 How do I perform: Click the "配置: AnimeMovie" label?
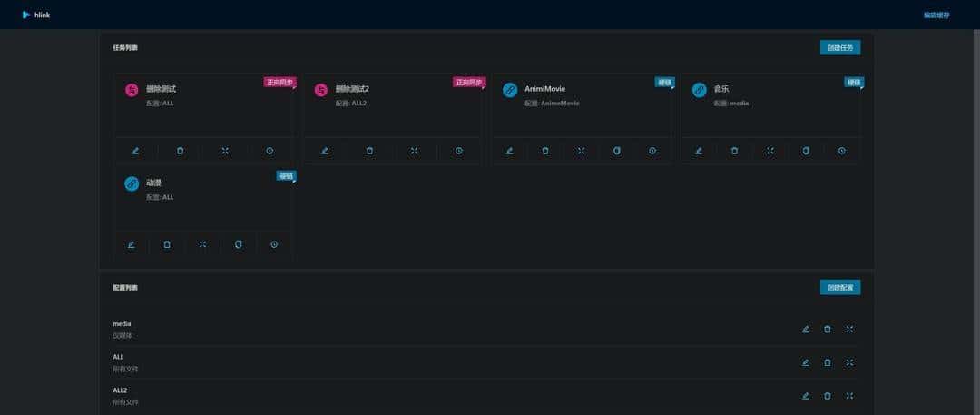pos(552,104)
